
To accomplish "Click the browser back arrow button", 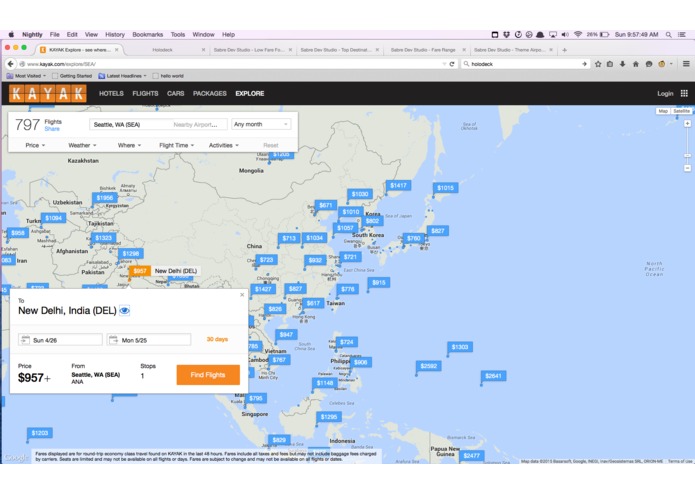I will point(11,64).
